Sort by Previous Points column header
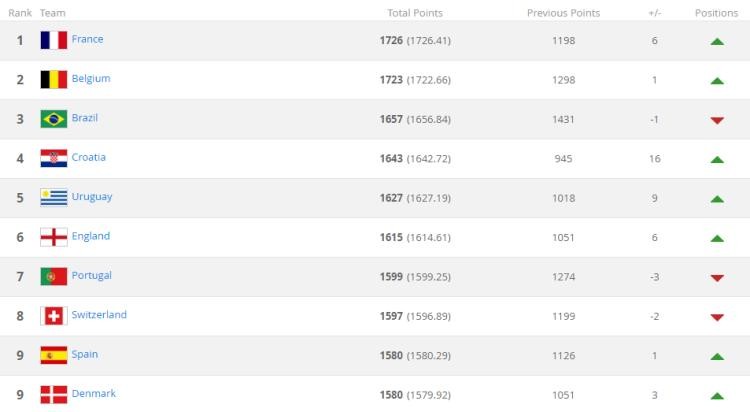The image size is (750, 412). (563, 13)
